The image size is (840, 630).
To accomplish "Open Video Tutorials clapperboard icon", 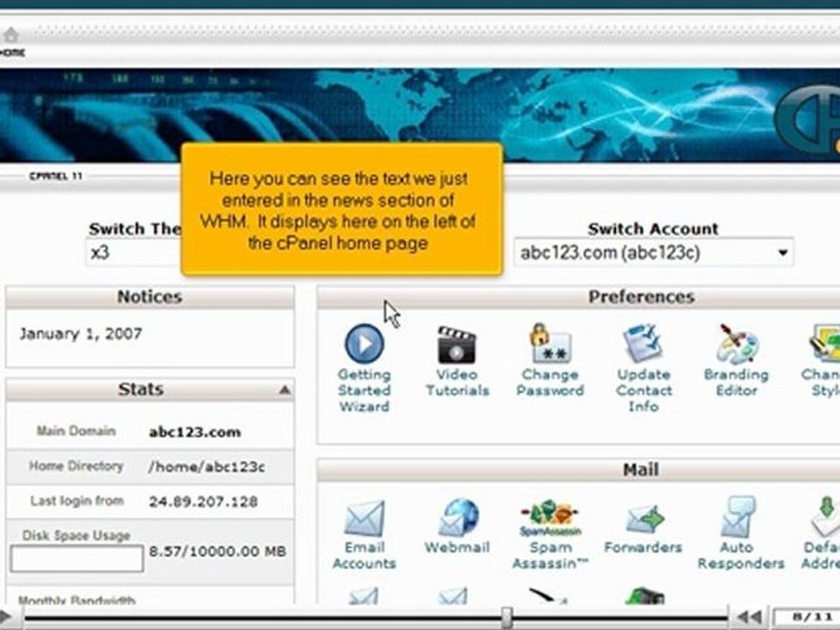I will [x=457, y=345].
